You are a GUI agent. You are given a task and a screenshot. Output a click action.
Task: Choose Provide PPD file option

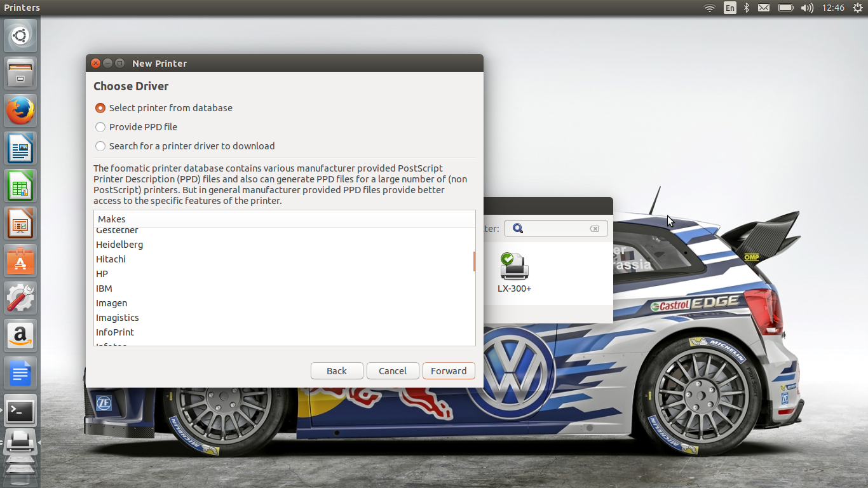point(136,127)
